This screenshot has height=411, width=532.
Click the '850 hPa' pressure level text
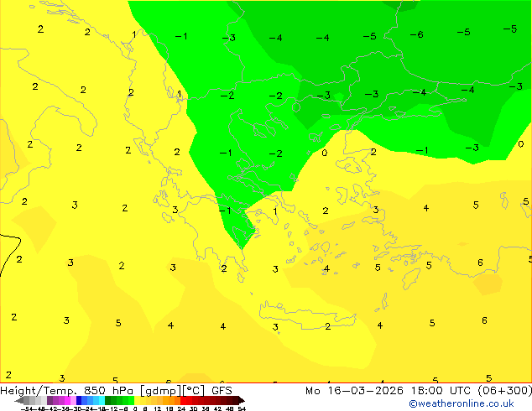pyautogui.click(x=108, y=391)
